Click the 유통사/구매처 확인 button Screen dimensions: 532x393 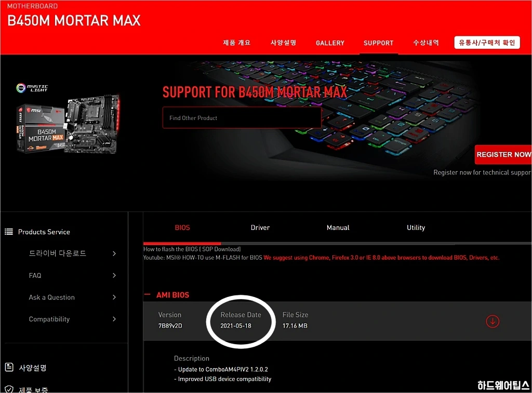486,43
